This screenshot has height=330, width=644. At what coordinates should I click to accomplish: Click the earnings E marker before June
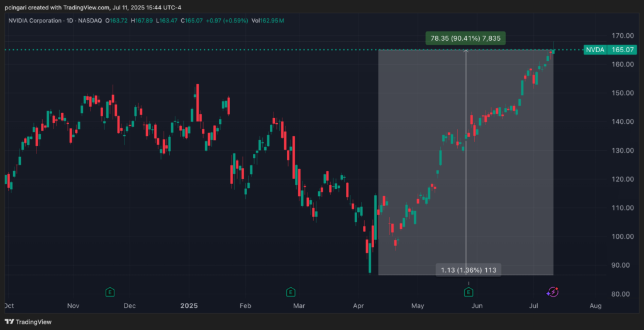point(469,292)
